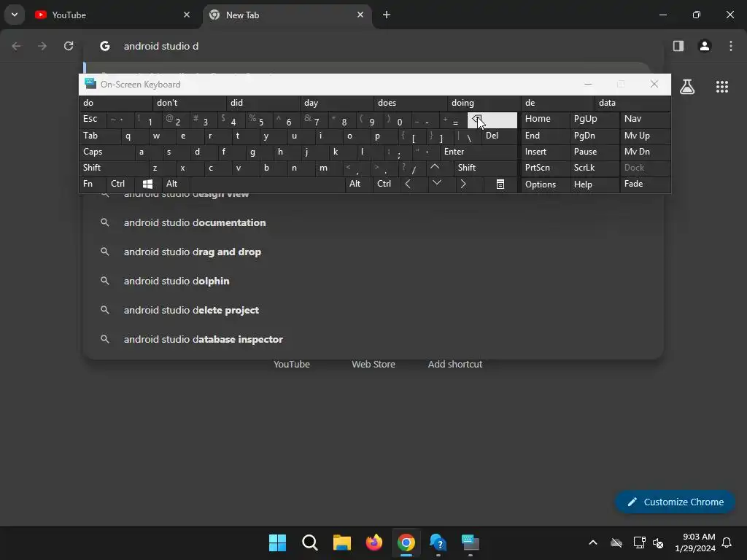Image resolution: width=747 pixels, height=560 pixels.
Task: Select suggestion android studio dolphin
Action: point(373,281)
